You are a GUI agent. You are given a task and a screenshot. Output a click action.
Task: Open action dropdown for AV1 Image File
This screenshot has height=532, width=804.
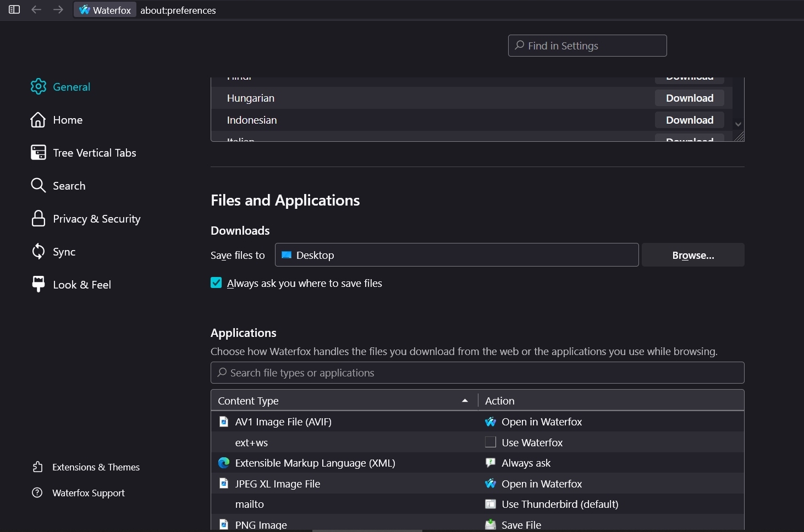pos(610,422)
